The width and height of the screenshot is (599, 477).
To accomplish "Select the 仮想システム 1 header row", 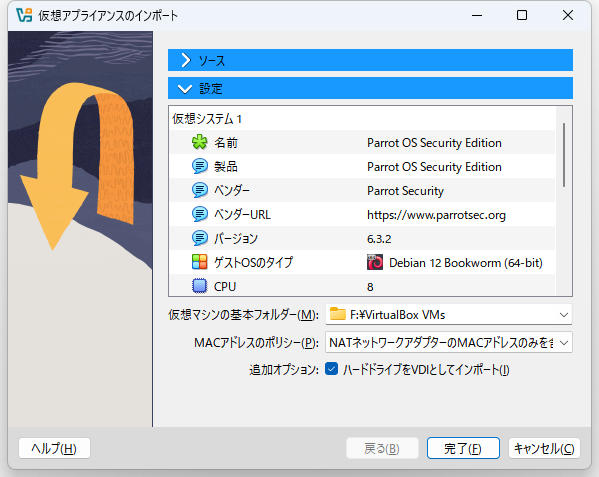I will click(x=362, y=119).
